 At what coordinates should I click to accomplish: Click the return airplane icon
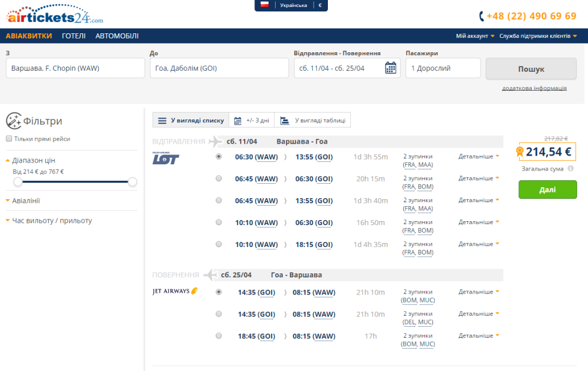click(x=210, y=275)
